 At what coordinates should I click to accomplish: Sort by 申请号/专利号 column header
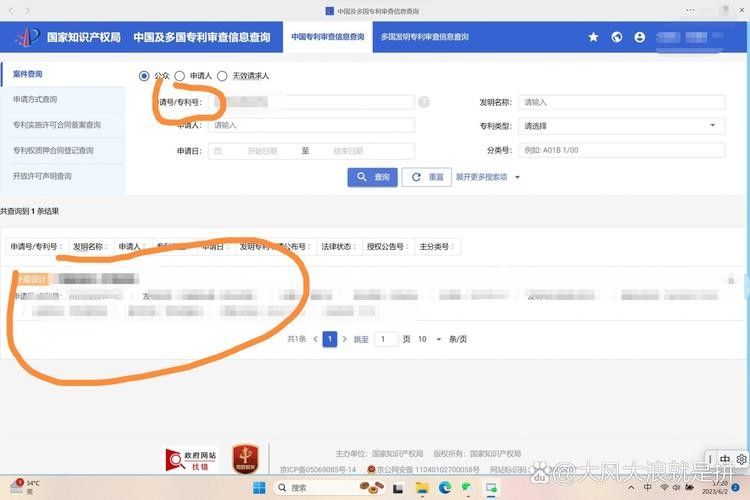coord(36,246)
